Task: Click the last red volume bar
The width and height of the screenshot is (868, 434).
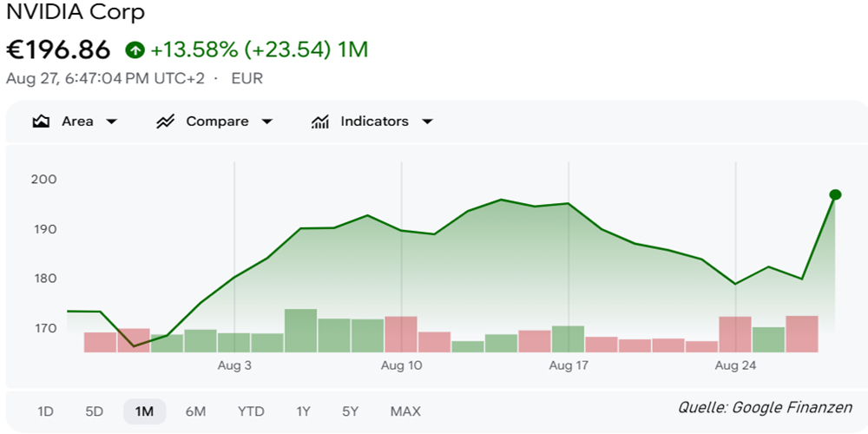Action: point(801,334)
